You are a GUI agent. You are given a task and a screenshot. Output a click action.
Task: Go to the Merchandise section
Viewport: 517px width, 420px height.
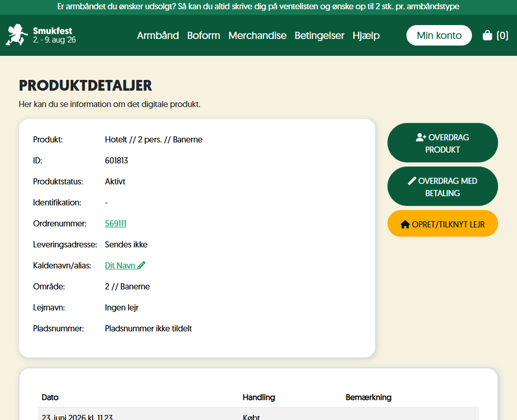click(x=257, y=35)
